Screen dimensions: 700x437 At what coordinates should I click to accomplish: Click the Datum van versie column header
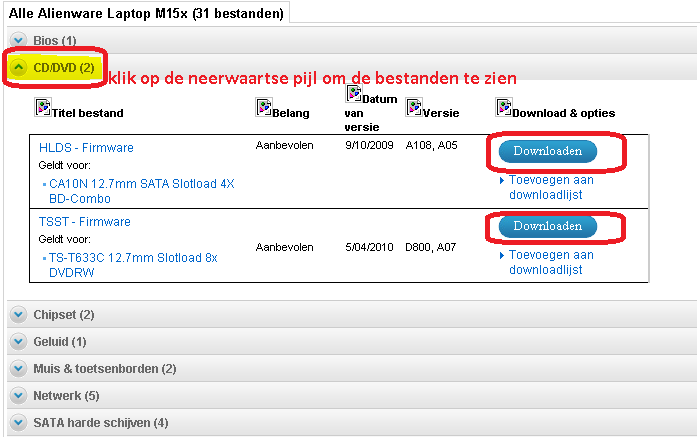pyautogui.click(x=371, y=113)
